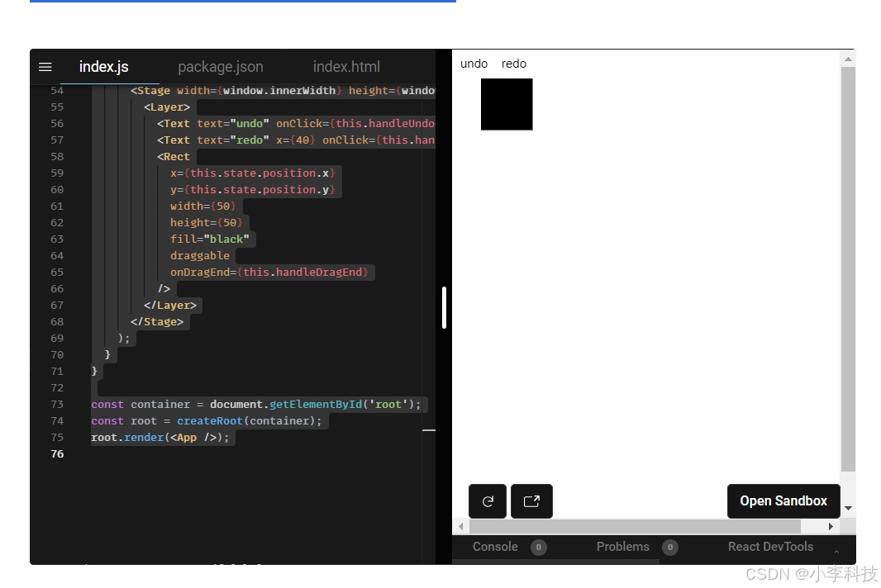Click the preview scrollbar up arrow

coord(848,59)
